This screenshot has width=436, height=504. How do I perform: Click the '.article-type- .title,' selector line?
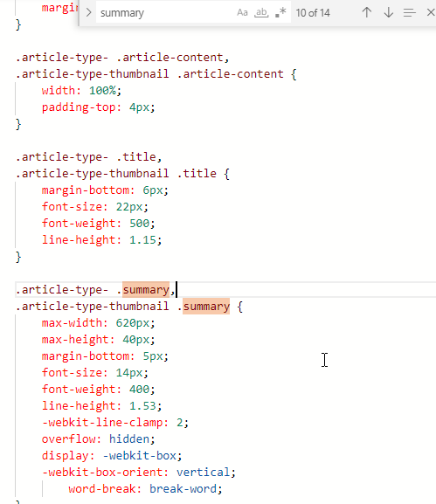[x=88, y=157]
